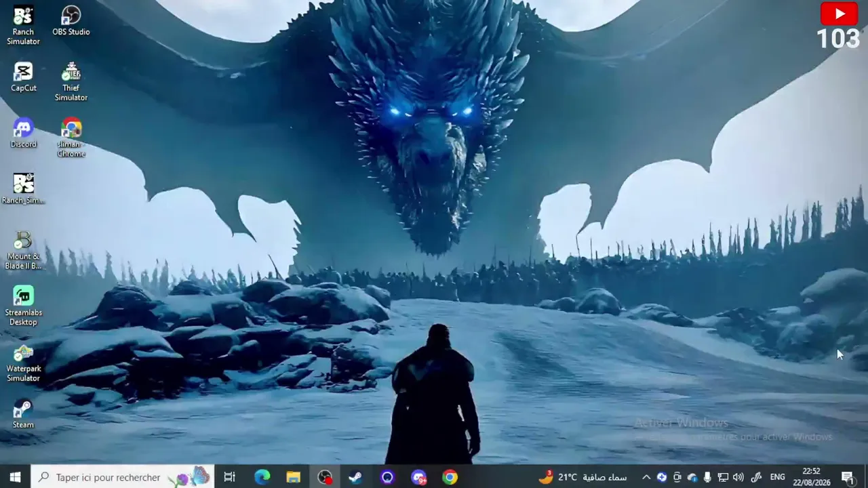The width and height of the screenshot is (868, 488).
Task: Open the Meet Now camera tray icon
Action: click(x=677, y=477)
